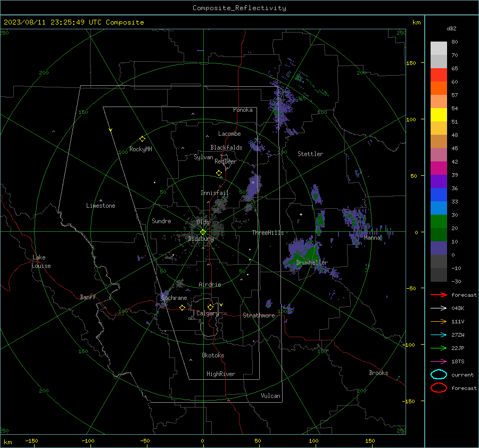Click the yellow 51-54 dBZ legend swatch
Viewport: 479px width, 448px height.
[439, 115]
